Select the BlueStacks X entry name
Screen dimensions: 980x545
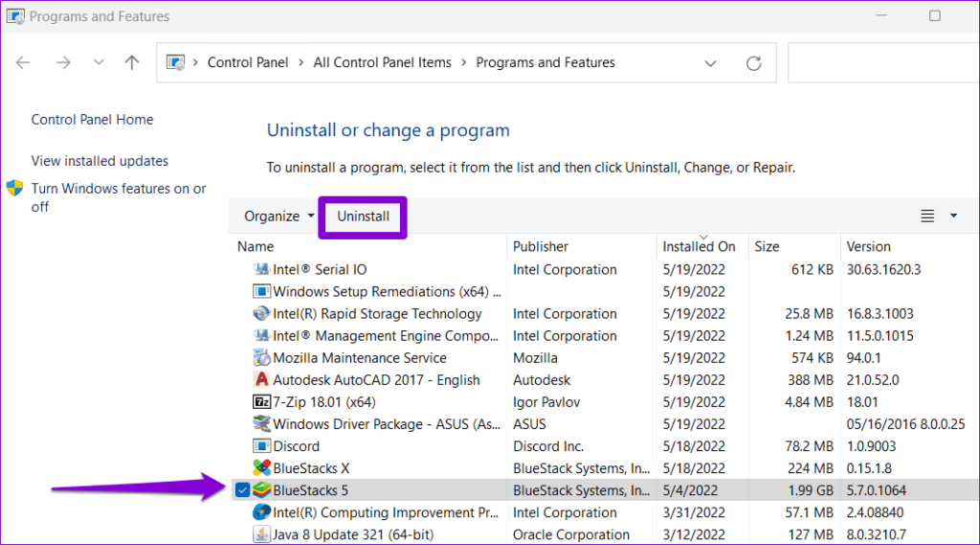tap(311, 468)
